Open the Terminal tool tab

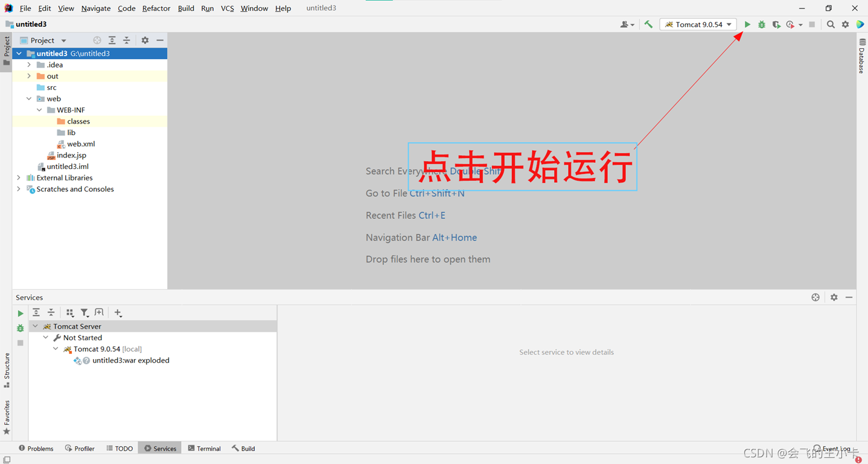tap(204, 448)
